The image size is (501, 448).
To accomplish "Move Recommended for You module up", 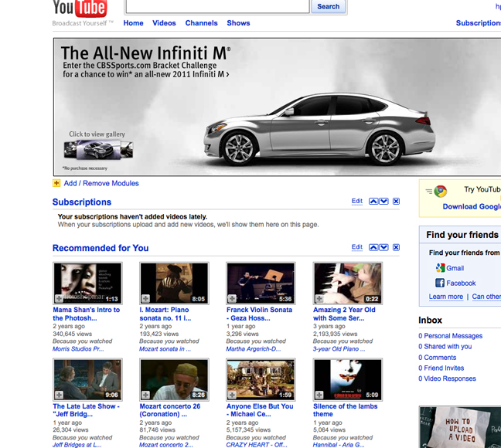I will [373, 247].
